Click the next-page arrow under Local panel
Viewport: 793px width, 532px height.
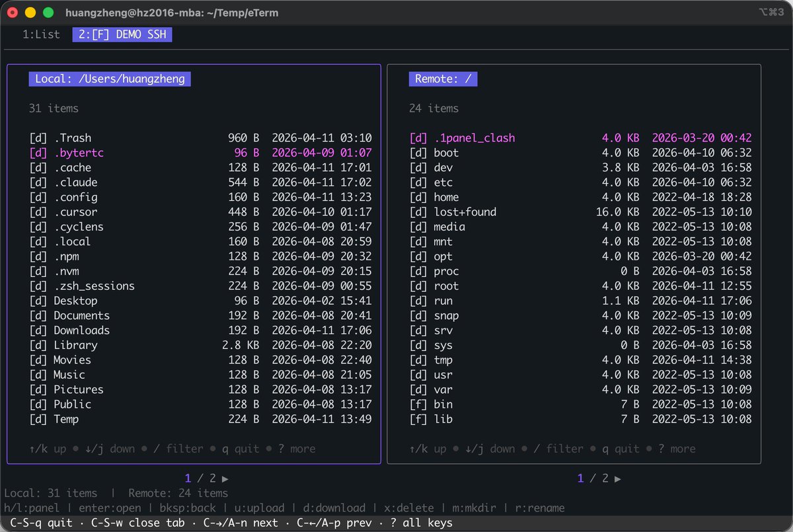[225, 478]
